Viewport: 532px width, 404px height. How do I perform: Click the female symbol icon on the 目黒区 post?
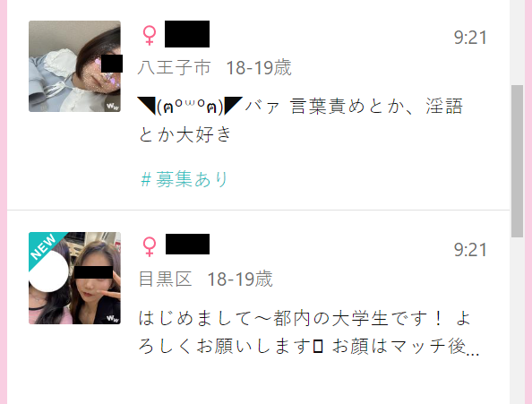150,246
